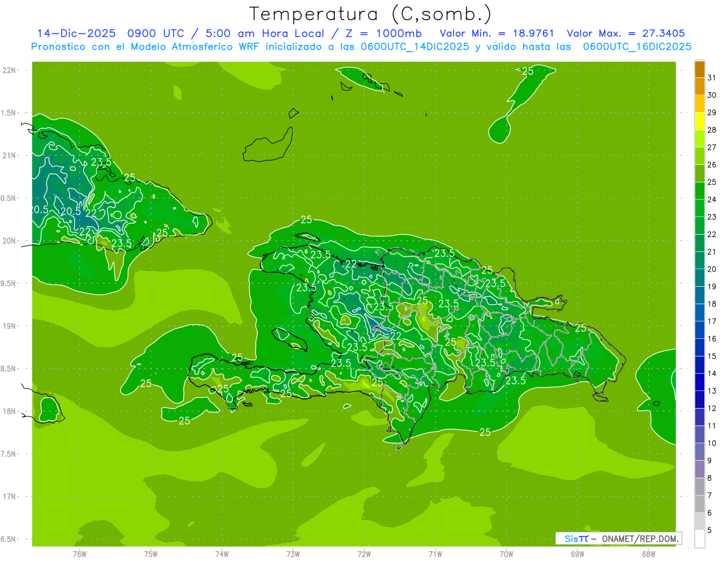728x562 pixels.
Task: Click the '72W' longitude axis label
Action: click(x=364, y=554)
